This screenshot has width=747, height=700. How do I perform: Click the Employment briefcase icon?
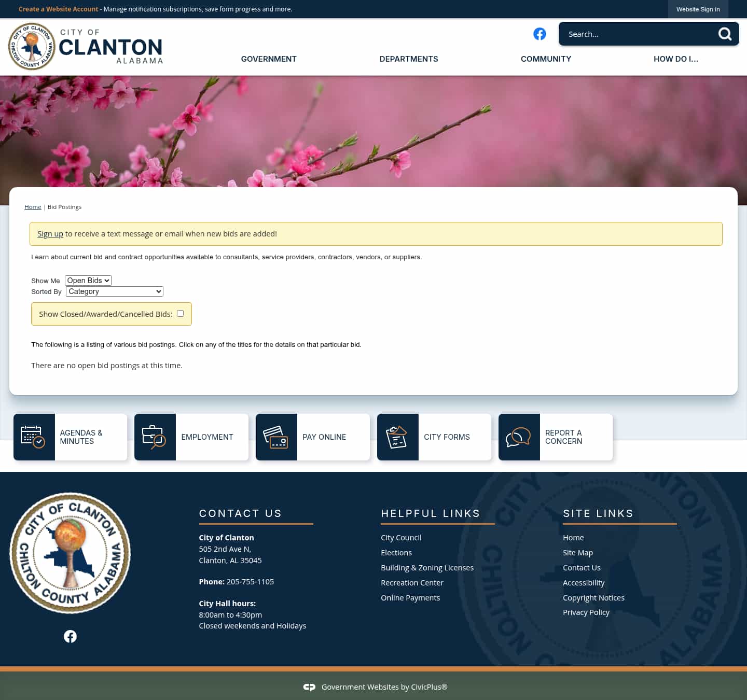pos(155,437)
